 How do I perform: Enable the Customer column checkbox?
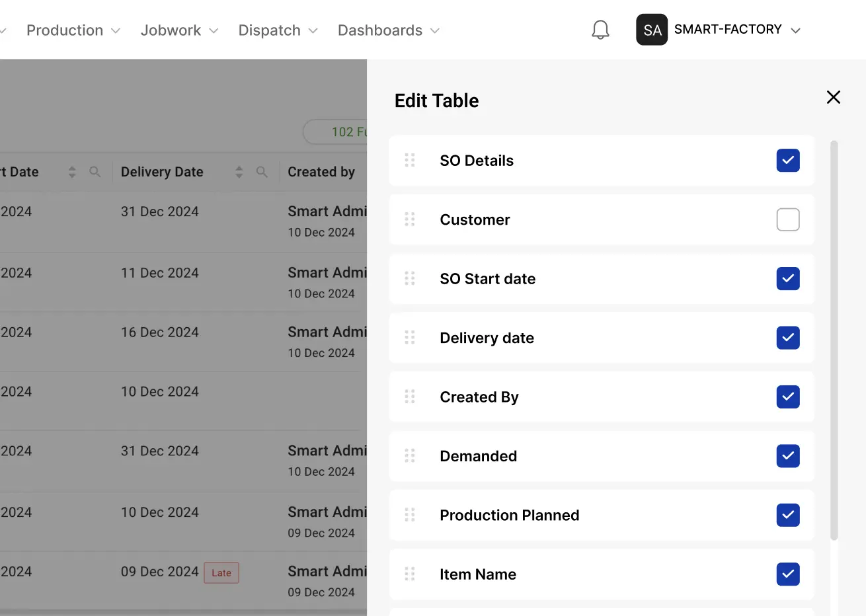click(x=787, y=219)
